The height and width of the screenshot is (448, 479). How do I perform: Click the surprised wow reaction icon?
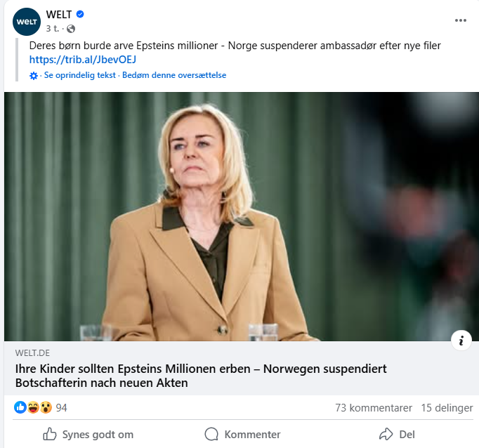(x=46, y=408)
